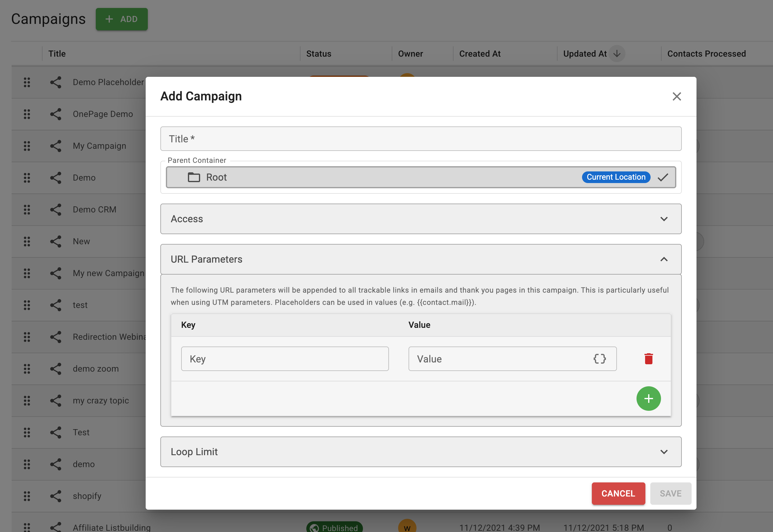The height and width of the screenshot is (532, 773).
Task: Click campaign icon of shopify row
Action: [x=56, y=496]
